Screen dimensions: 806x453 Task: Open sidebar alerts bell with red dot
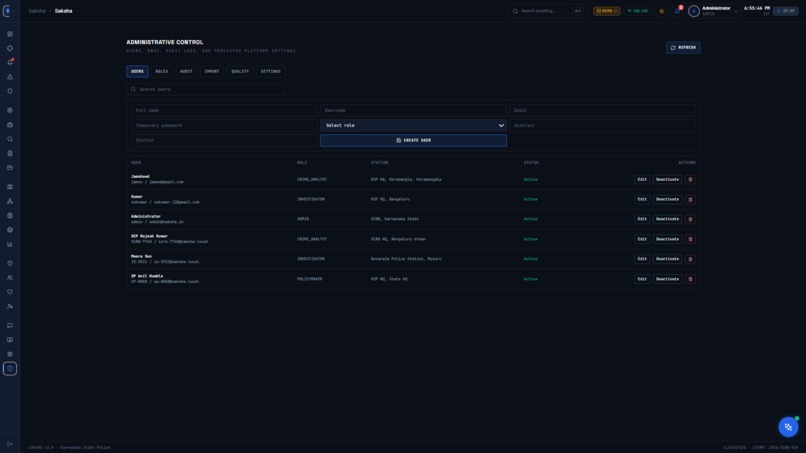[10, 62]
